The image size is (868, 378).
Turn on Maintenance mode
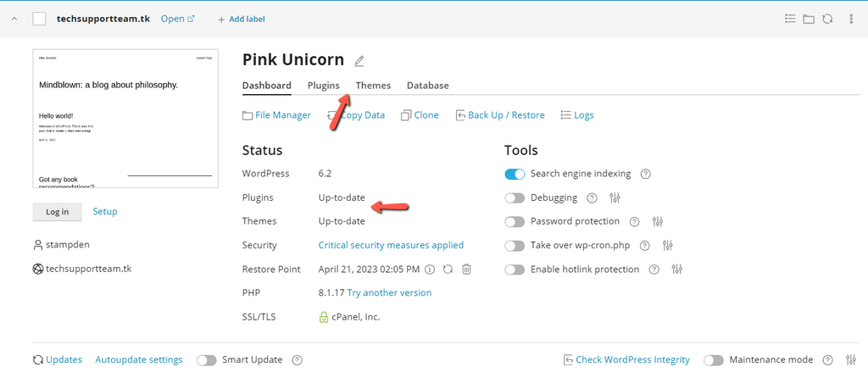[714, 360]
